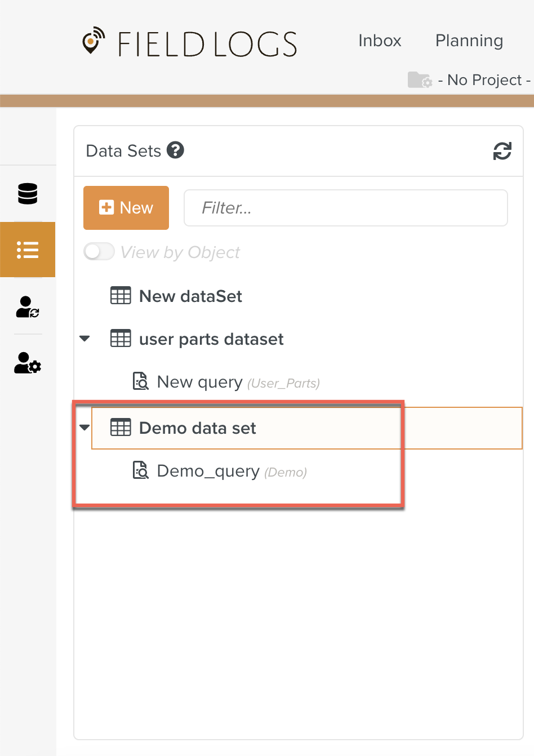Select the Demo data set row
Viewport: 534px width, 756px height.
[197, 428]
